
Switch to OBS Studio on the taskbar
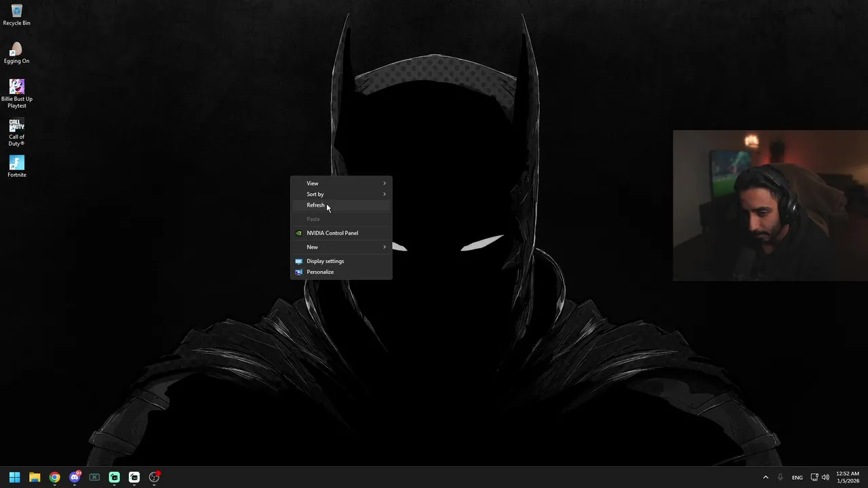coord(155,477)
